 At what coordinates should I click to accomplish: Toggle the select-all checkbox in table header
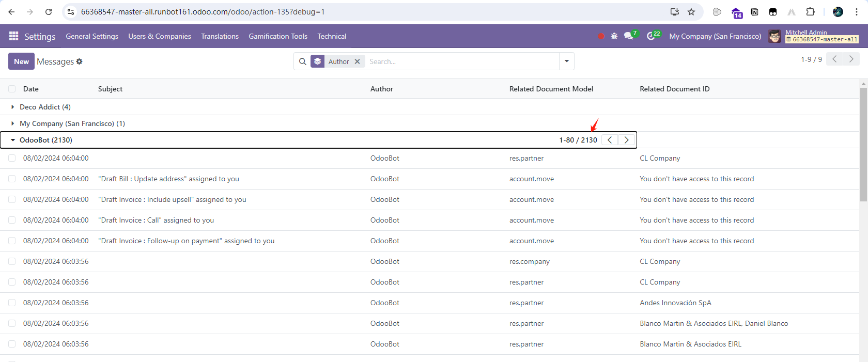[12, 89]
